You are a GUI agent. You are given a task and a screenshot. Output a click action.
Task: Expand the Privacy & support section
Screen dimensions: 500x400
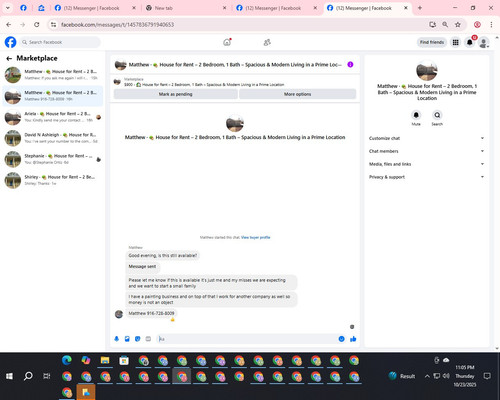426,177
